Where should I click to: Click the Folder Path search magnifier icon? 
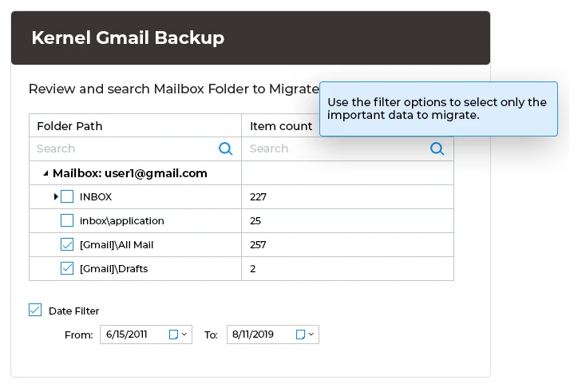(x=226, y=148)
